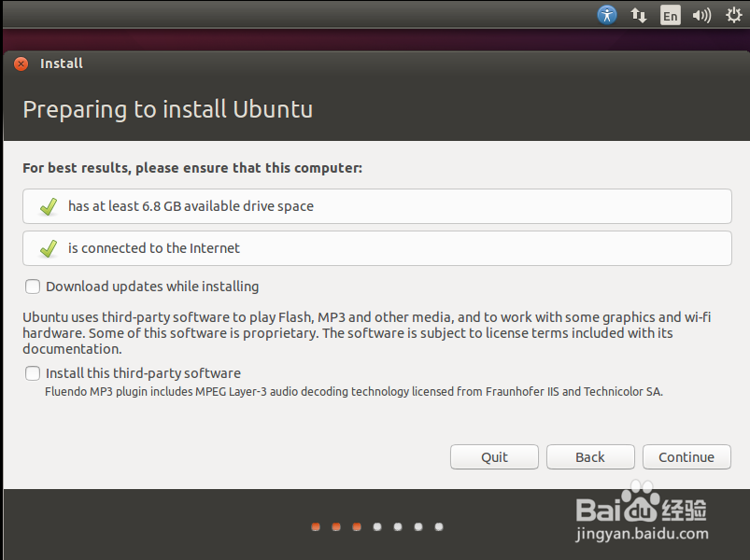Go back with the Back button

point(590,457)
